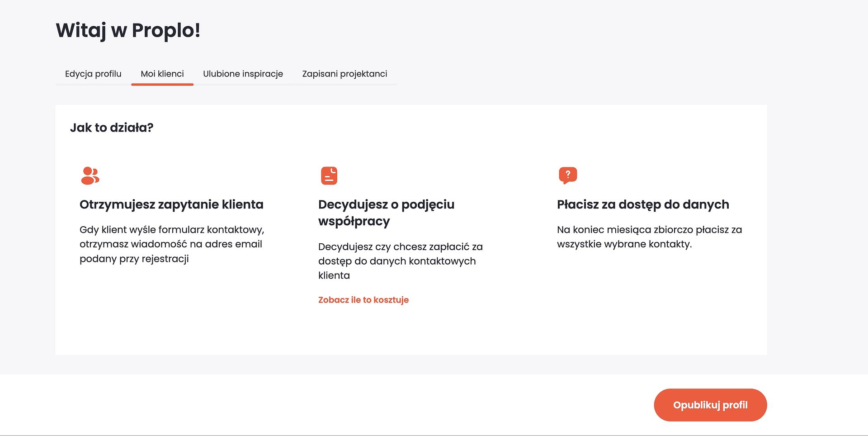The height and width of the screenshot is (436, 868).
Task: Click the Witaj w Proplo! heading
Action: pyautogui.click(x=128, y=30)
